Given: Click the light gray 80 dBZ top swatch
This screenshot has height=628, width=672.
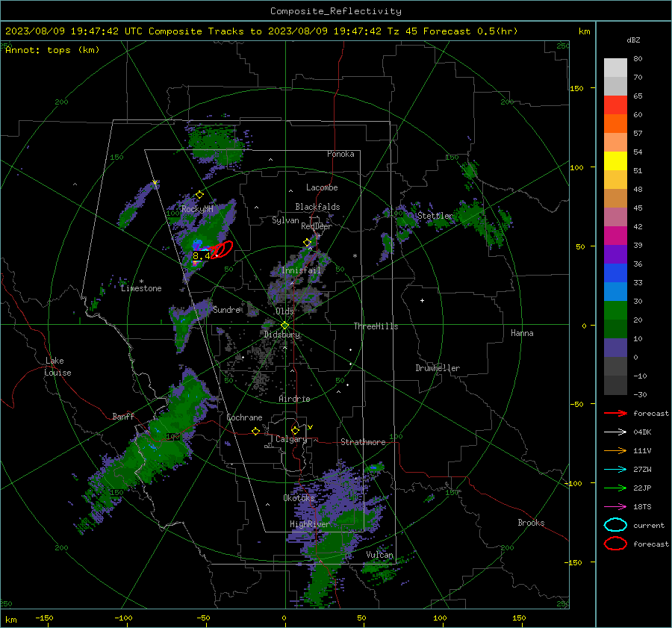Looking at the screenshot, I should click(615, 67).
